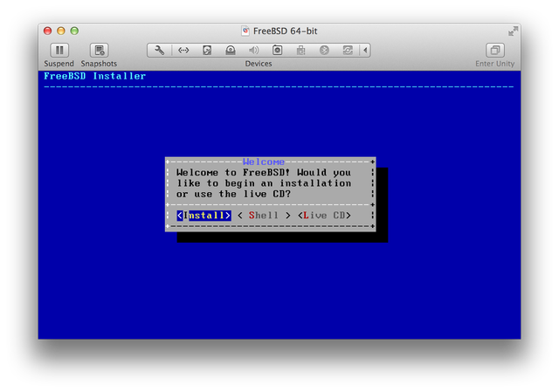The height and width of the screenshot is (392, 559).
Task: Toggle full screen with arrows icon
Action: (513, 31)
